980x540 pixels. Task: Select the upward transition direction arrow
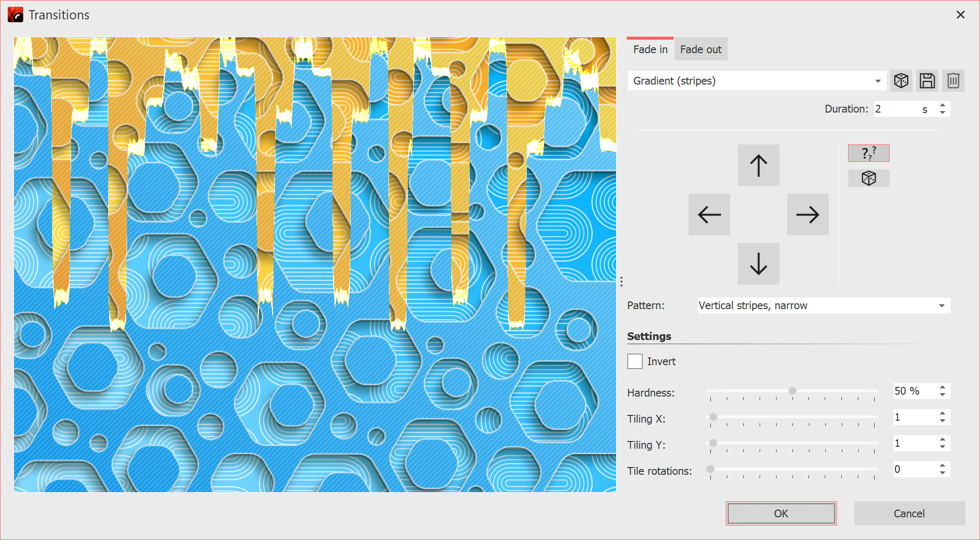758,165
